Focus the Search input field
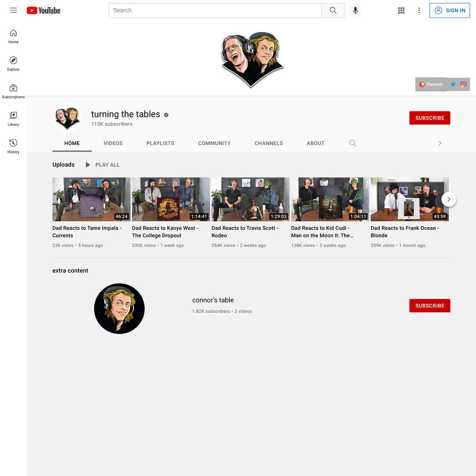 click(x=215, y=10)
